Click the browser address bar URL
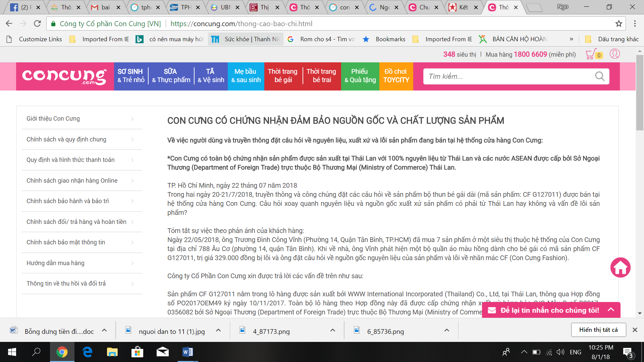The image size is (644, 362). pyautogui.click(x=241, y=23)
